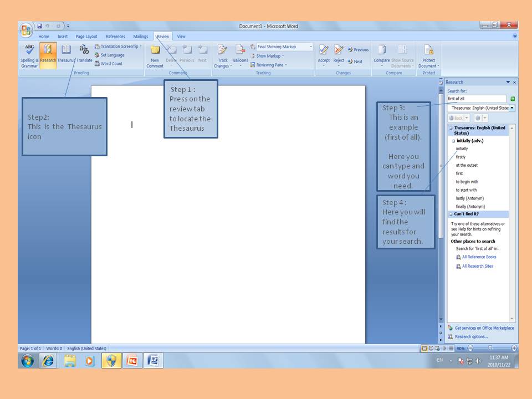Open the Thesaurus language dropdown
This screenshot has width=532, height=399.
point(511,108)
